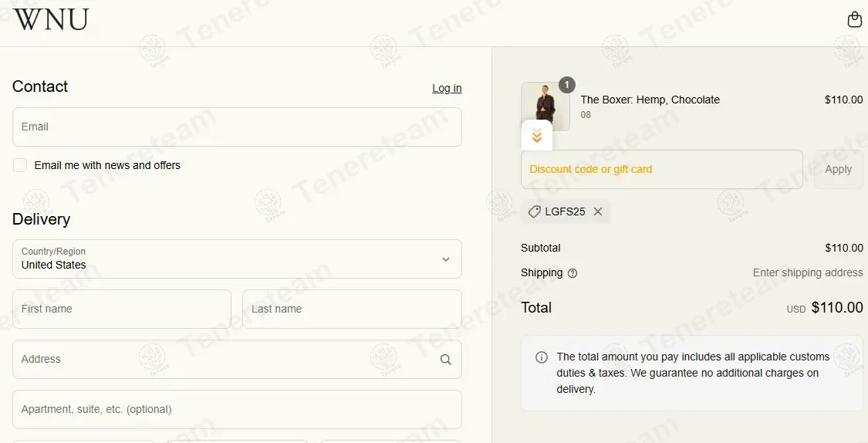Click the quantity badge on product image
This screenshot has height=443, width=868.
coord(567,85)
